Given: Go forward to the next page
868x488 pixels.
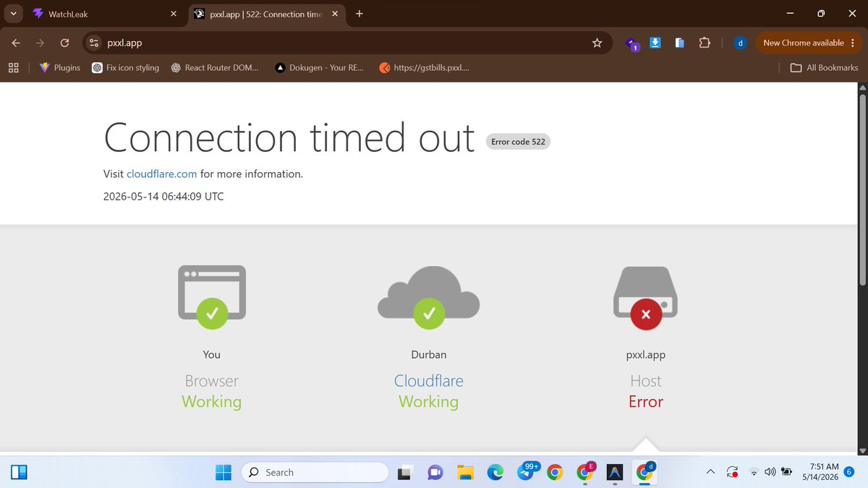Looking at the screenshot, I should tap(40, 43).
